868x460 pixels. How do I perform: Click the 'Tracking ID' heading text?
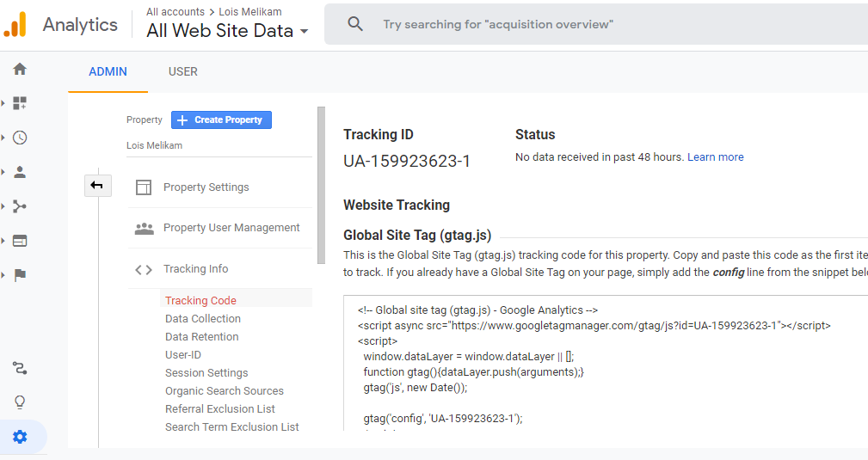(x=379, y=134)
